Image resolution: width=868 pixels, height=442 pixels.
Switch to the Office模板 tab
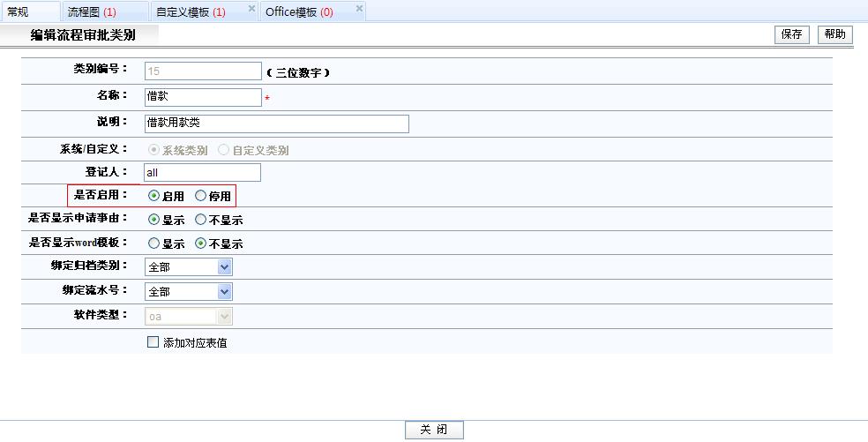pyautogui.click(x=299, y=12)
